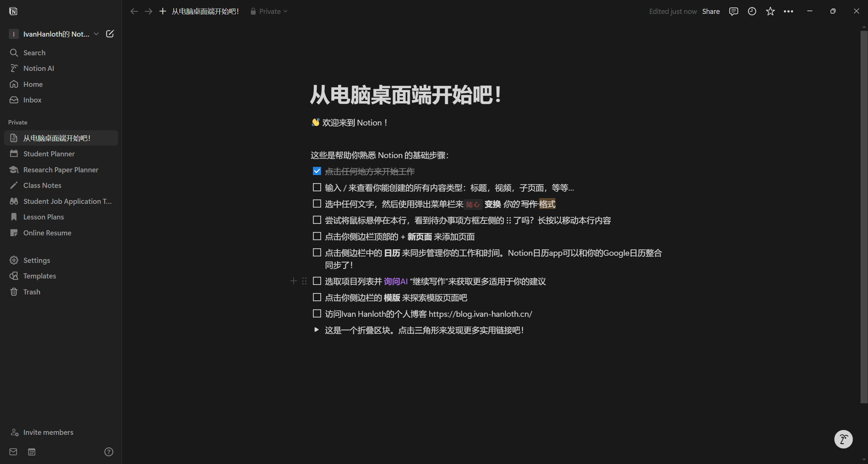Image resolution: width=868 pixels, height=464 pixels.
Task: Click the Edited just now label
Action: pyautogui.click(x=673, y=11)
